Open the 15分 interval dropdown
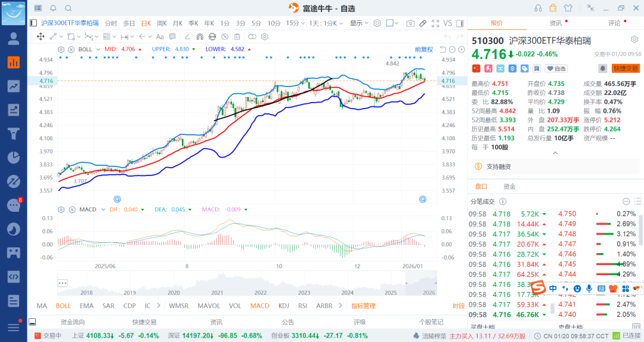The width and height of the screenshot is (644, 342). coord(296,23)
